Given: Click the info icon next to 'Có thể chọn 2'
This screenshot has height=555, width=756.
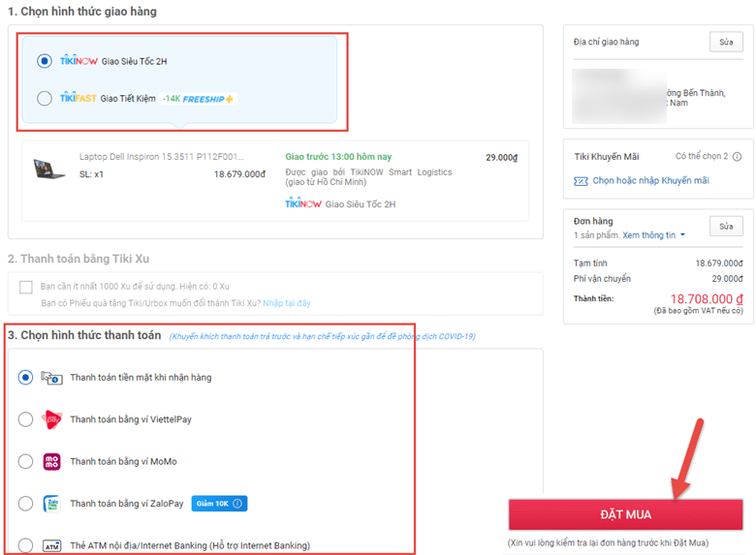Looking at the screenshot, I should (737, 157).
